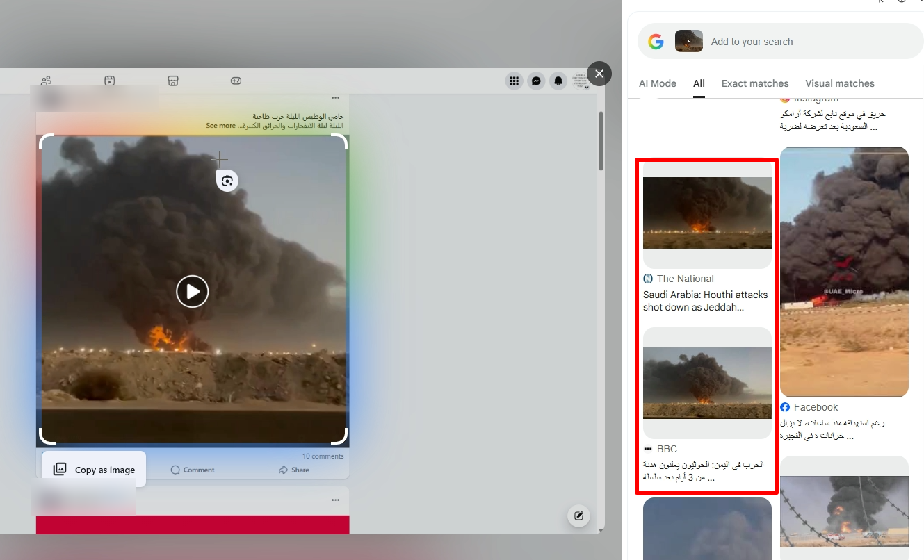This screenshot has height=560, width=924.
Task: Switch to the AI Mode tab
Action: click(658, 83)
